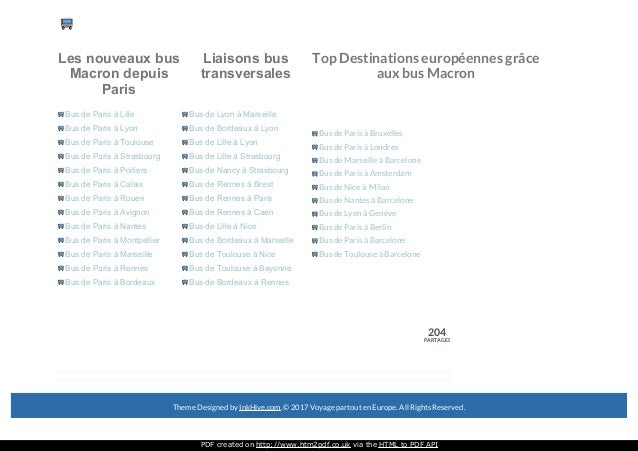This screenshot has height=451, width=638.
Task: Open the www.htm2pdf.co.uk link
Action: (303, 444)
